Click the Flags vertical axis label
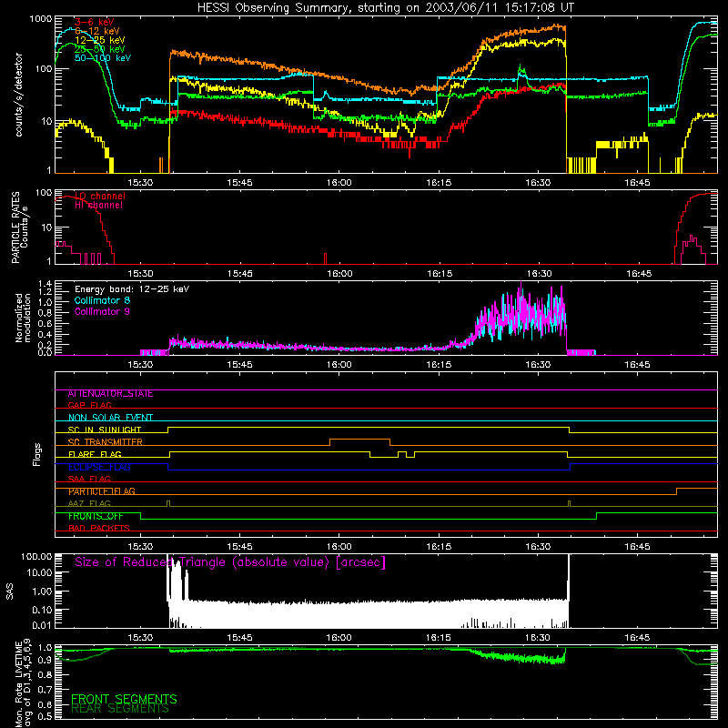 coord(37,454)
